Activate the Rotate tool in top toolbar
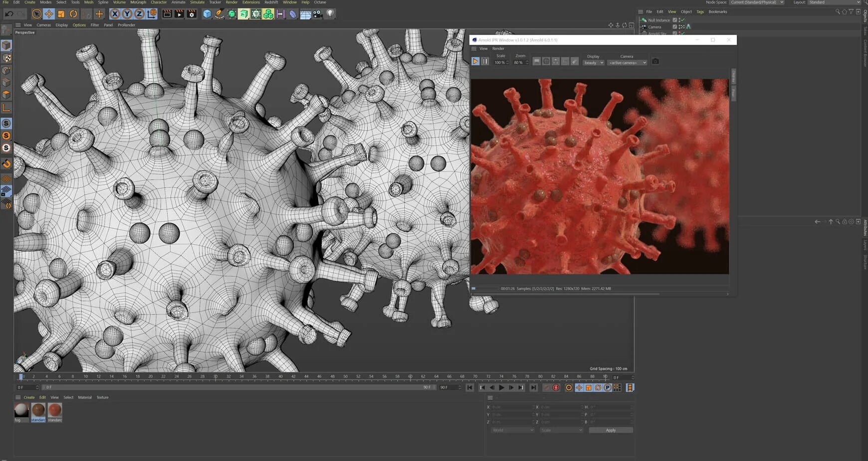This screenshot has width=868, height=461. [73, 14]
